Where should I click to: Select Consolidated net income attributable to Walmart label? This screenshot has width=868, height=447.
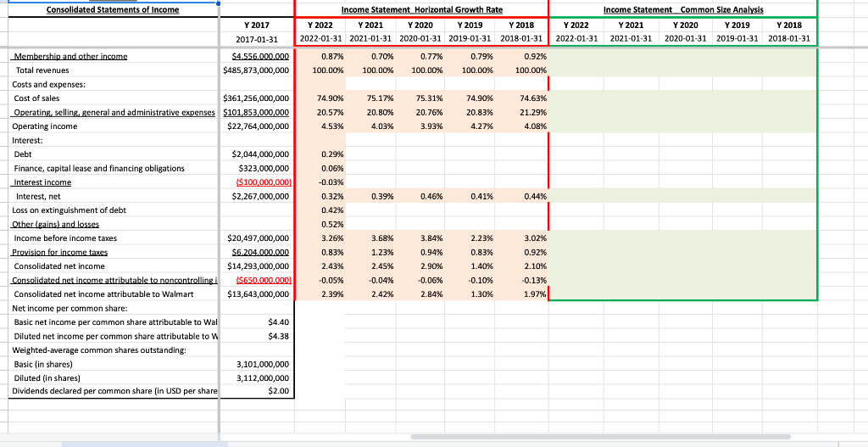(x=103, y=294)
